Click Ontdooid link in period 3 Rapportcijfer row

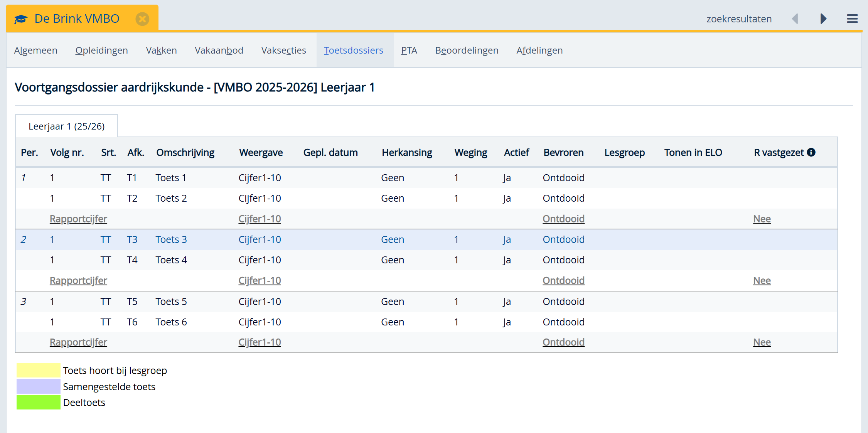point(563,342)
